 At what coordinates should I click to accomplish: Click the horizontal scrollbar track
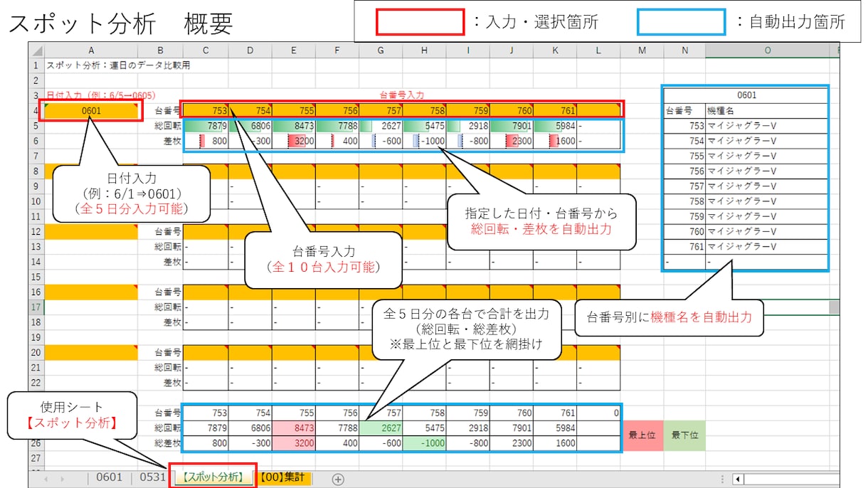pyautogui.click(x=791, y=479)
